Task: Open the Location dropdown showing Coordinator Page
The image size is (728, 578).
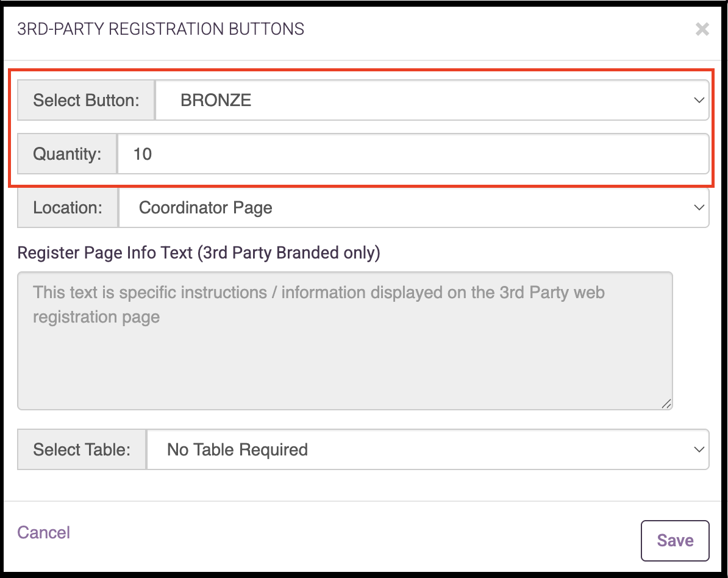Action: pyautogui.click(x=413, y=207)
